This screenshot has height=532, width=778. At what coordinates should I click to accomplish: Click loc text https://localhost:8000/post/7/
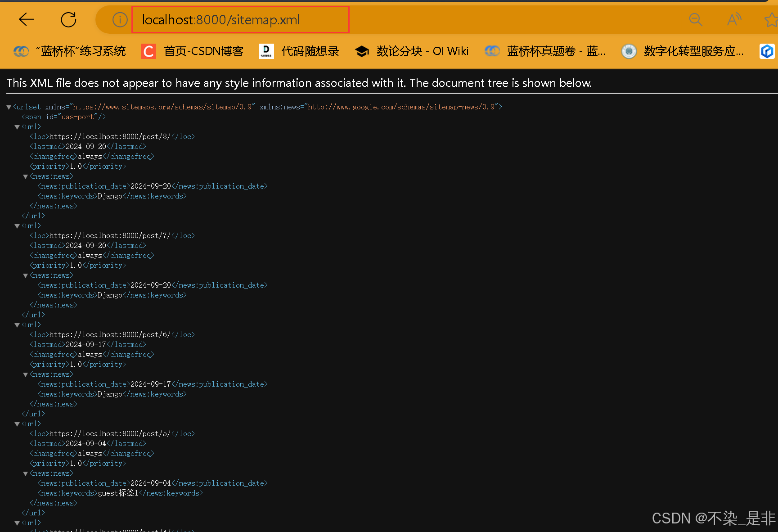(x=110, y=235)
